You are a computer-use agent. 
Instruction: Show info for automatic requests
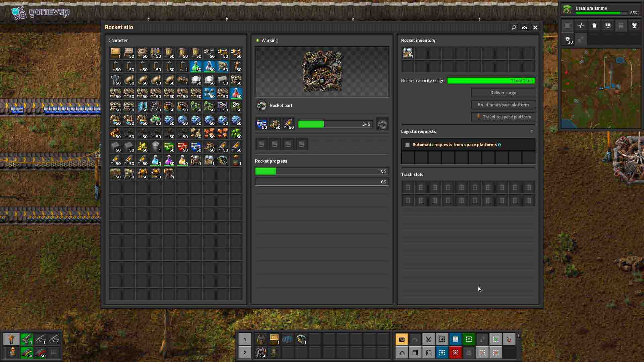(x=499, y=145)
